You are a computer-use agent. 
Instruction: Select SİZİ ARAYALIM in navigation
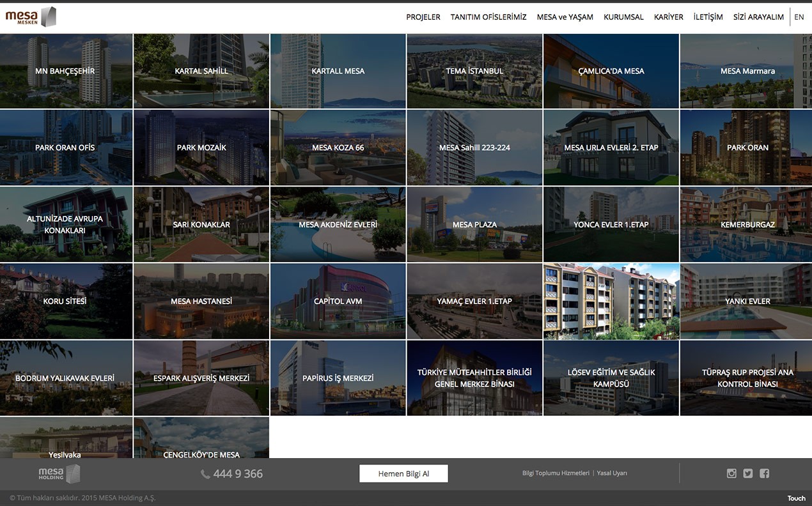point(758,17)
